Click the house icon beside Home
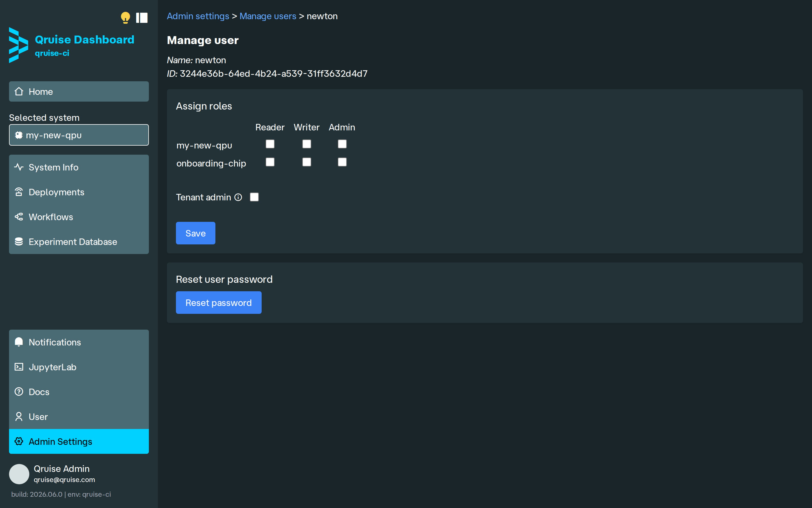 point(19,91)
